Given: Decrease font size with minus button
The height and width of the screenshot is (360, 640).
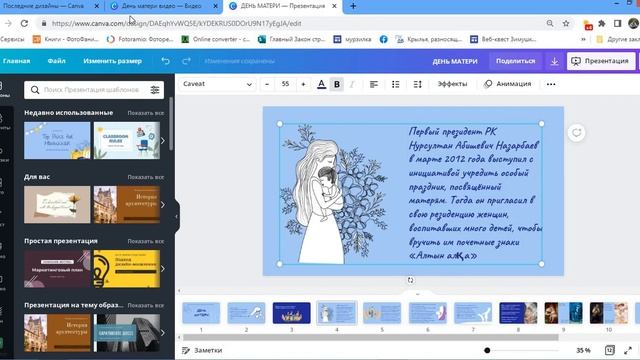Looking at the screenshot, I should (267, 84).
